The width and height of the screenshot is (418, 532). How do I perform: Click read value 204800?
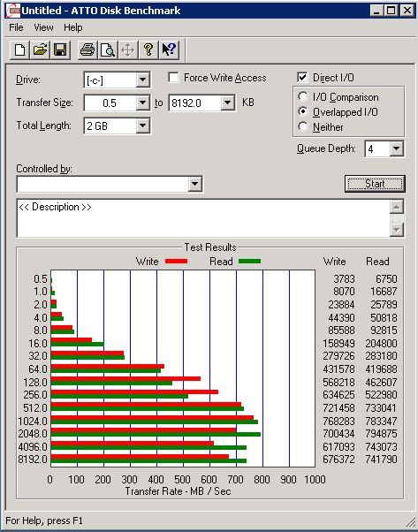(381, 344)
